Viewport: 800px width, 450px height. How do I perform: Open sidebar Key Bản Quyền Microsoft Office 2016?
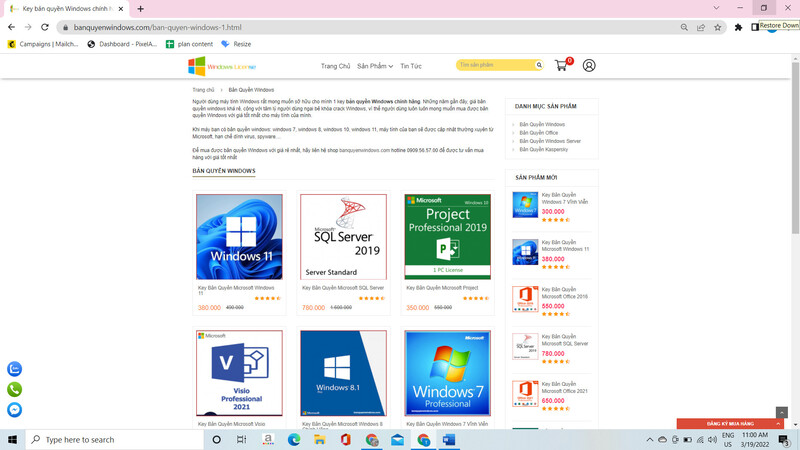click(564, 293)
